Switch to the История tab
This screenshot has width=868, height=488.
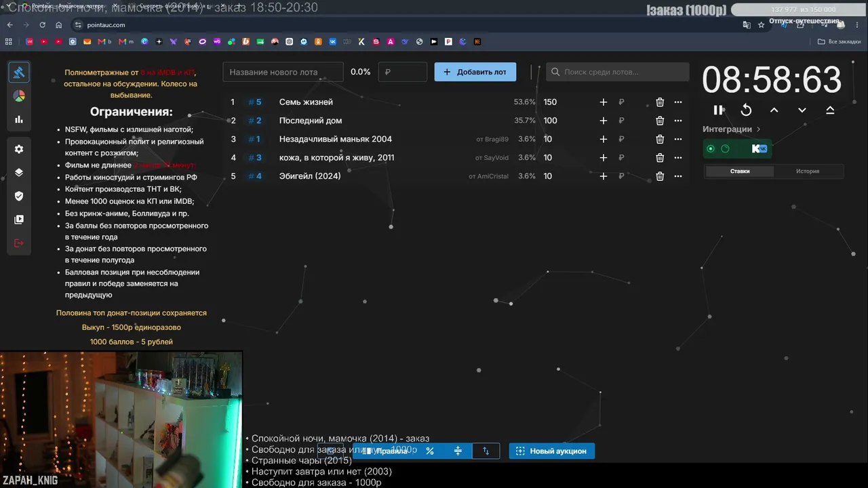pos(808,171)
